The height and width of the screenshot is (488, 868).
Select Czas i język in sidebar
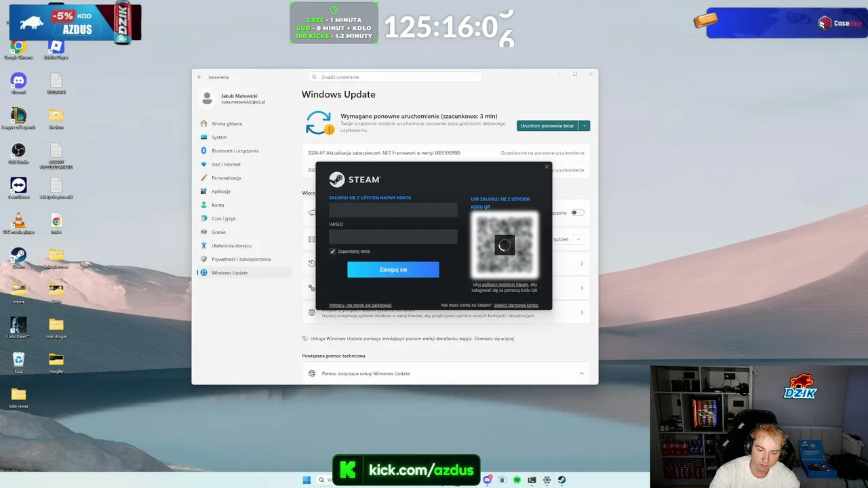point(244,219)
